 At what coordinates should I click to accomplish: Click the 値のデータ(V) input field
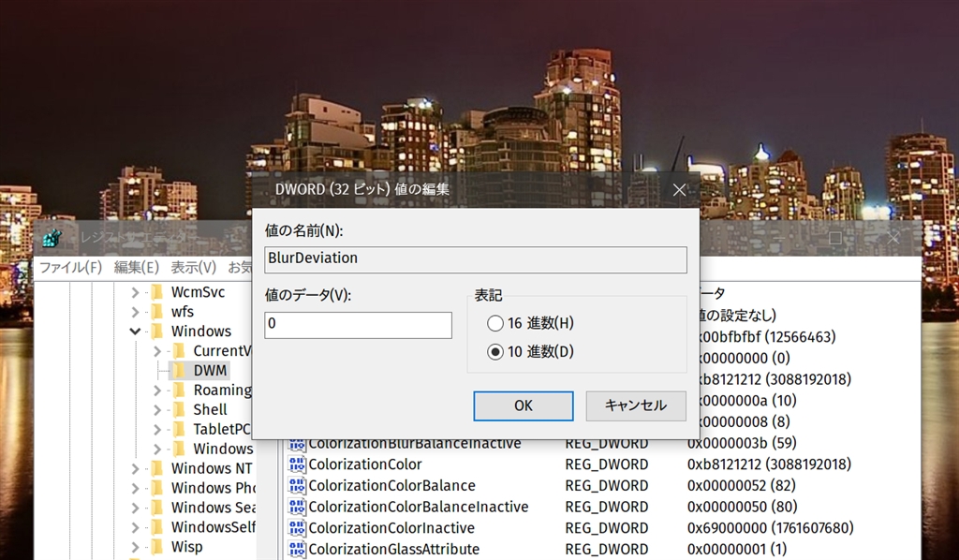point(358,325)
